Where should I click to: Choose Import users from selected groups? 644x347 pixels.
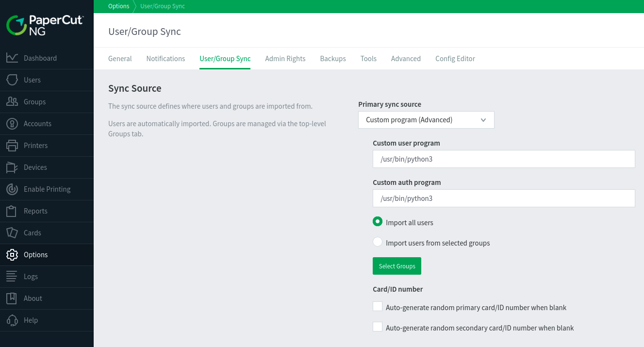(378, 242)
